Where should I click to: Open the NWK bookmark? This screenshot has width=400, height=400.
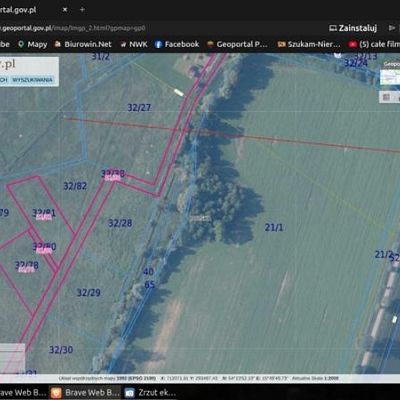pos(134,44)
